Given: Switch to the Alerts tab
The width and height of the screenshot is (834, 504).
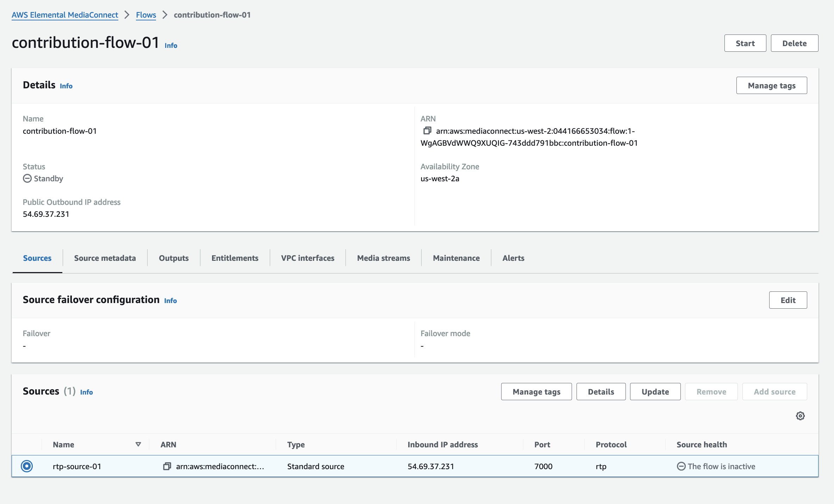Looking at the screenshot, I should pyautogui.click(x=513, y=258).
